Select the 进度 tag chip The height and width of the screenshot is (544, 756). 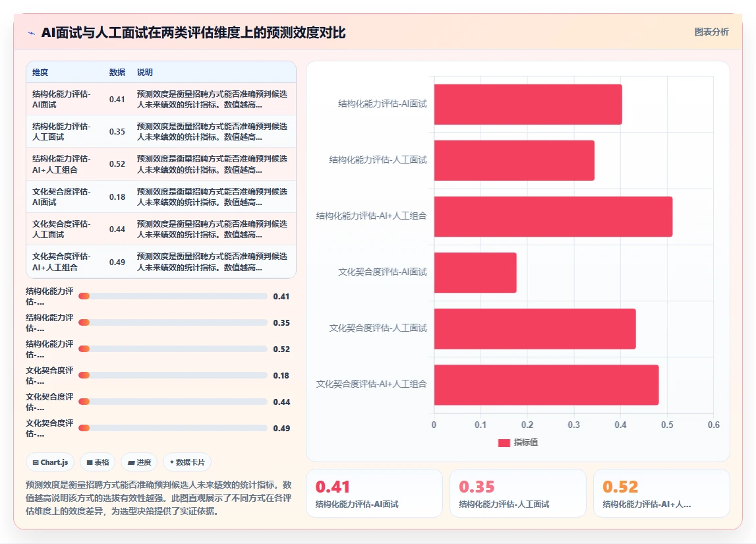point(139,462)
